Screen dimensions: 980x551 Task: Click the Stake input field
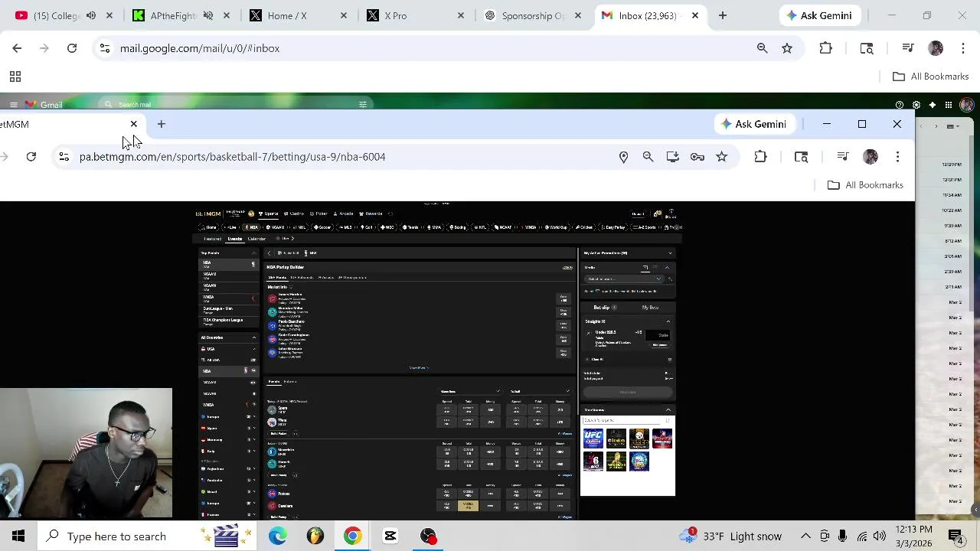658,335
